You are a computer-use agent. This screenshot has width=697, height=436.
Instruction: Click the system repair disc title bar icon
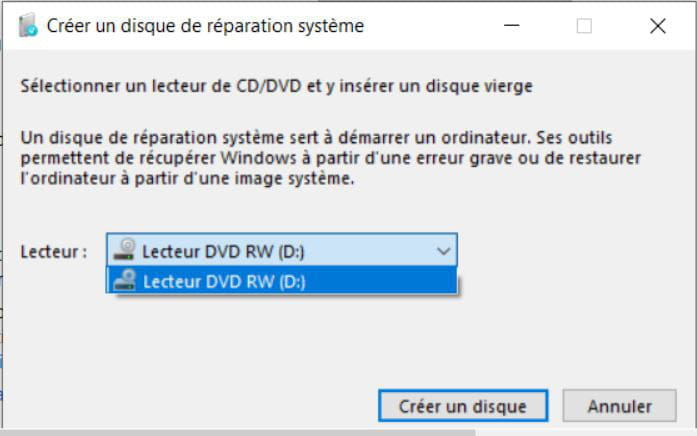tap(28, 26)
